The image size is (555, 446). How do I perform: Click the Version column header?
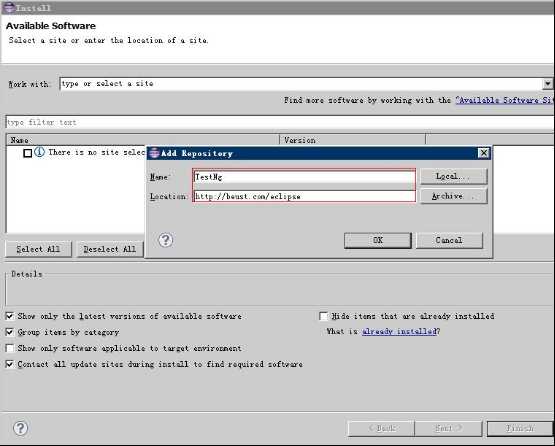353,140
